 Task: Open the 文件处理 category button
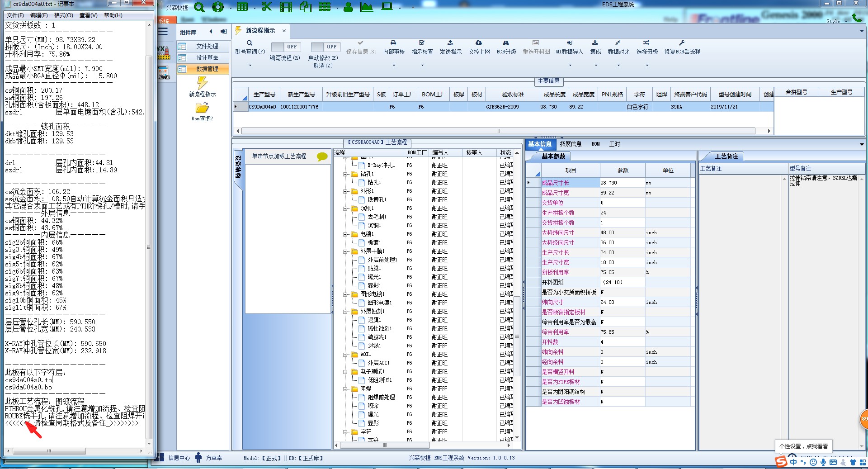(x=203, y=46)
